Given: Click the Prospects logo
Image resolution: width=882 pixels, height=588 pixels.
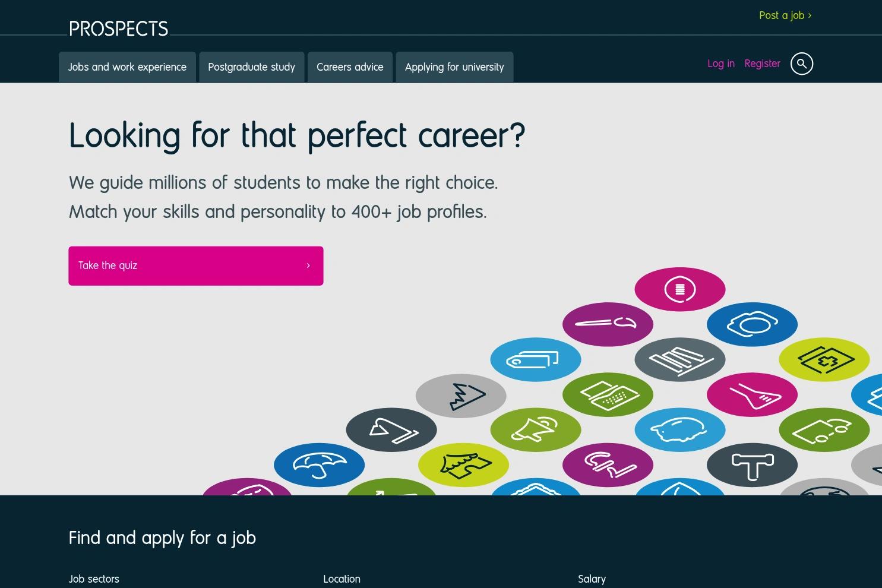Looking at the screenshot, I should [x=119, y=29].
